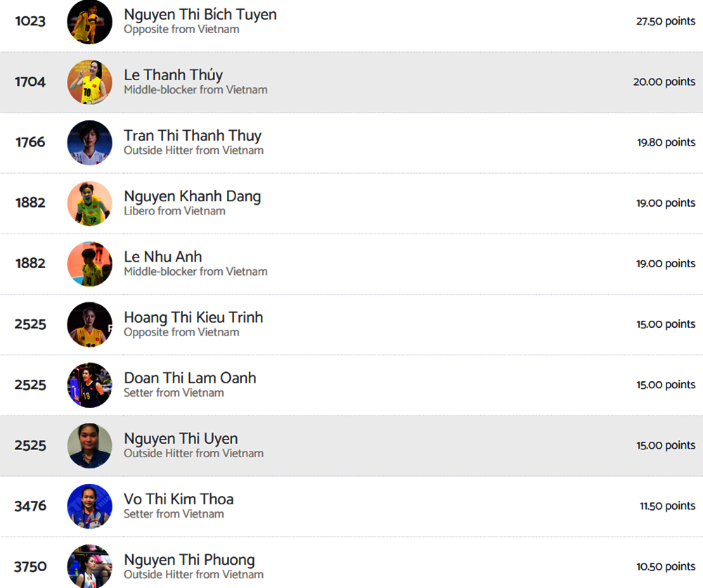Select Nguyen Khanh Dang's round photo
703x588 pixels.
[89, 203]
